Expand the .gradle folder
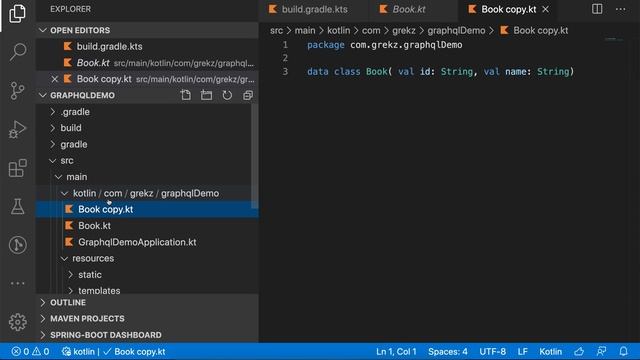 147,112
